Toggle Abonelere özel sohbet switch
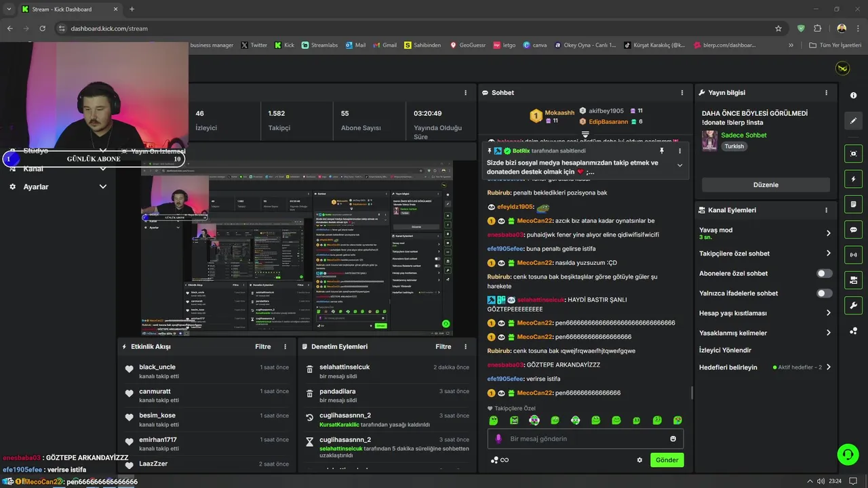868x488 pixels. point(824,273)
